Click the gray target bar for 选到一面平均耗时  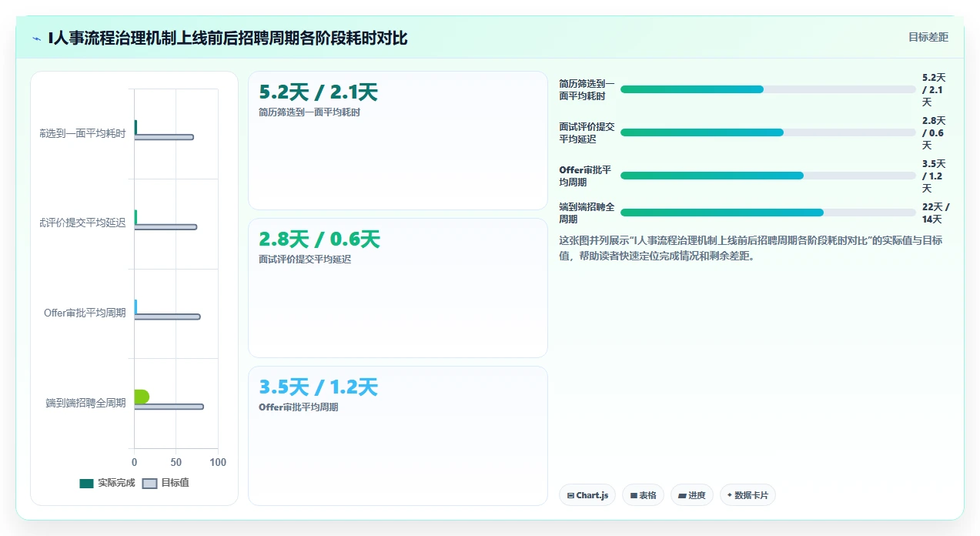164,137
